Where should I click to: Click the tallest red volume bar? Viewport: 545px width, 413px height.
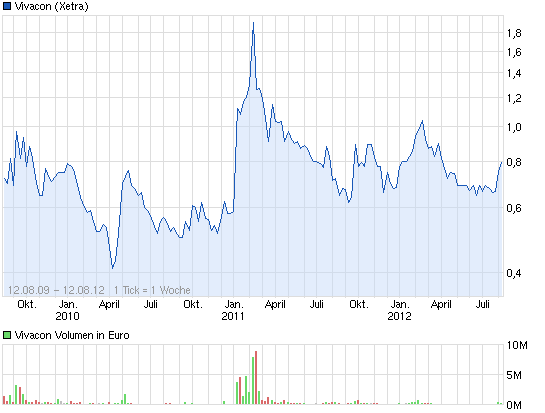[256, 378]
